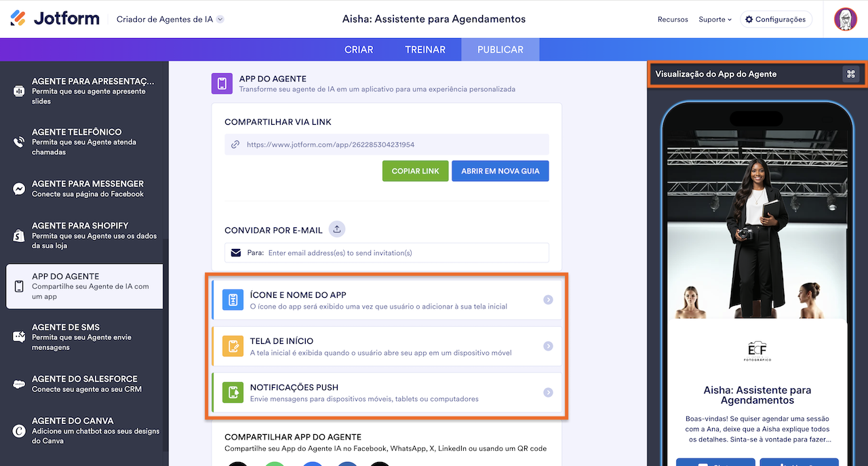Open the Recursos link
The width and height of the screenshot is (868, 466).
[673, 20]
